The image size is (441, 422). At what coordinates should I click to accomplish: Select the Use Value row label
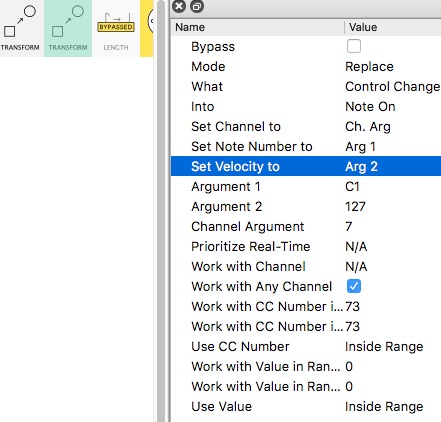click(x=222, y=406)
